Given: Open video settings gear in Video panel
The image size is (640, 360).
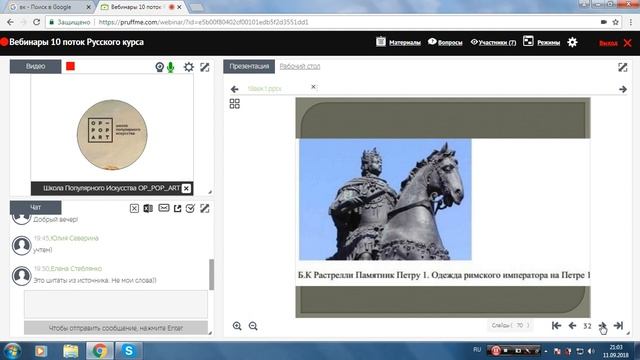Looking at the screenshot, I should [x=189, y=67].
